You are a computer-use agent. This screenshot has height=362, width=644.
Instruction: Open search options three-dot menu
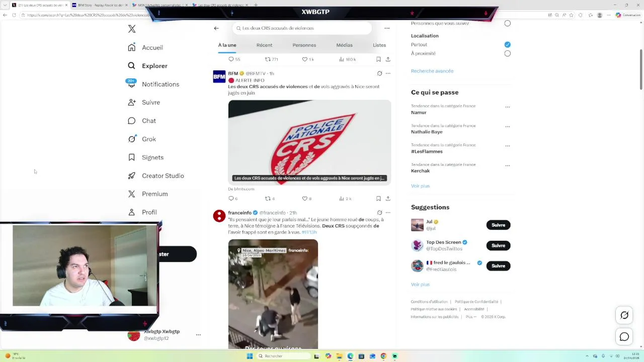tap(387, 28)
